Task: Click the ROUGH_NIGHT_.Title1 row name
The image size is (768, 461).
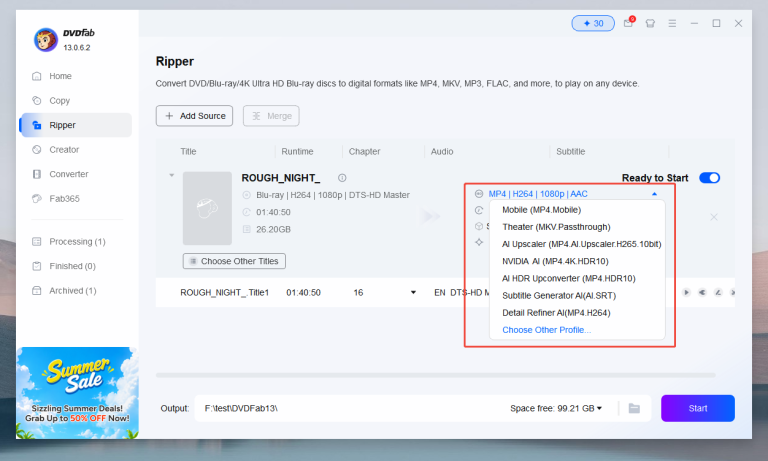Action: (224, 292)
